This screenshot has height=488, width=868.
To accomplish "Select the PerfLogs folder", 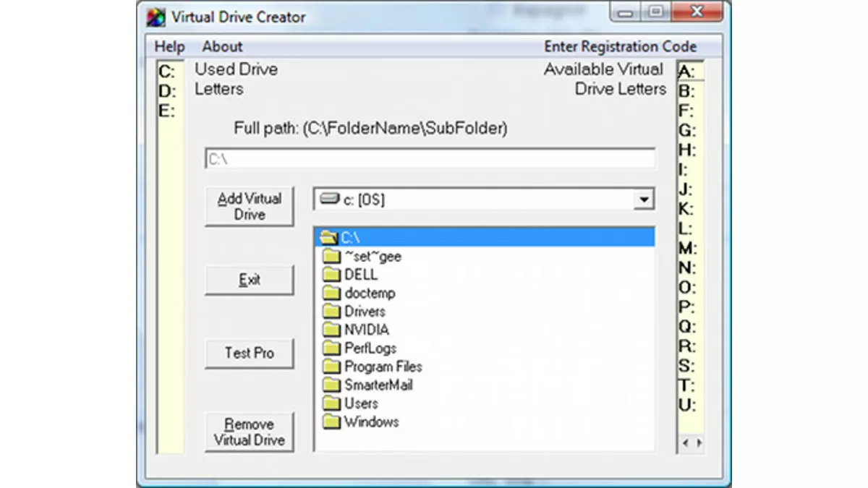I will coord(359,348).
